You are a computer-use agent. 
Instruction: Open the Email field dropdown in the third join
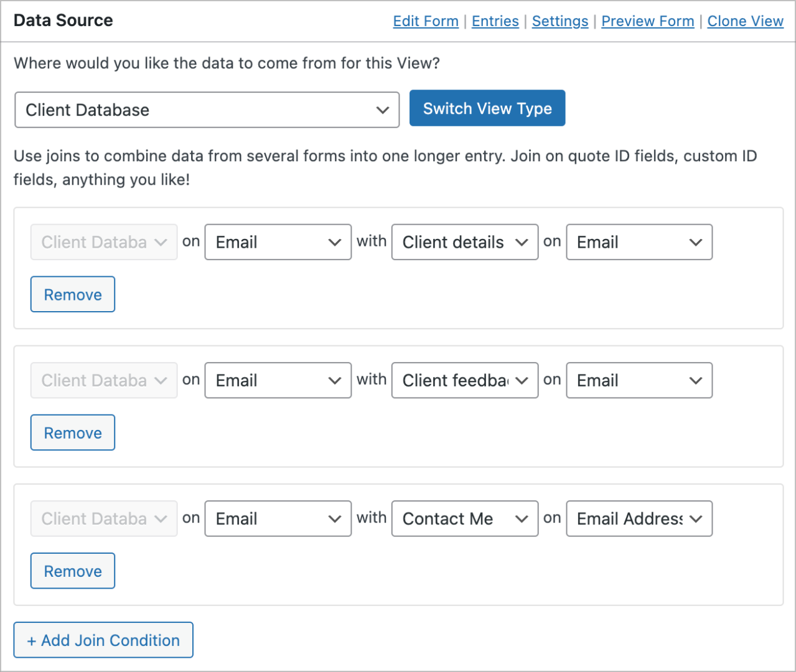pyautogui.click(x=278, y=518)
